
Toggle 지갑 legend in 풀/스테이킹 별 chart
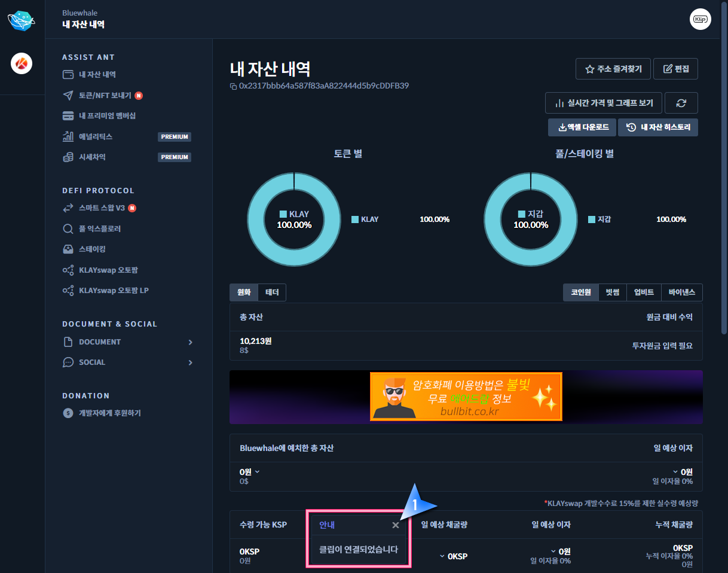point(599,220)
